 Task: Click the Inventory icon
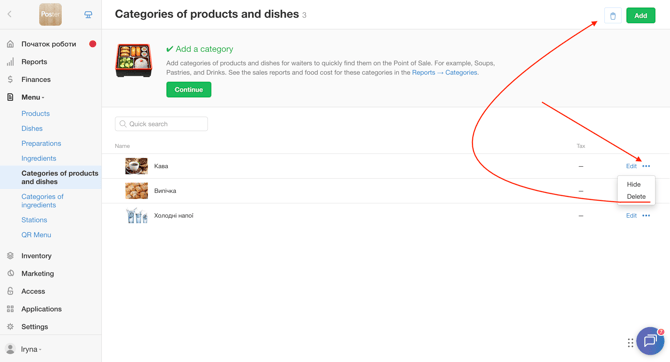click(10, 256)
